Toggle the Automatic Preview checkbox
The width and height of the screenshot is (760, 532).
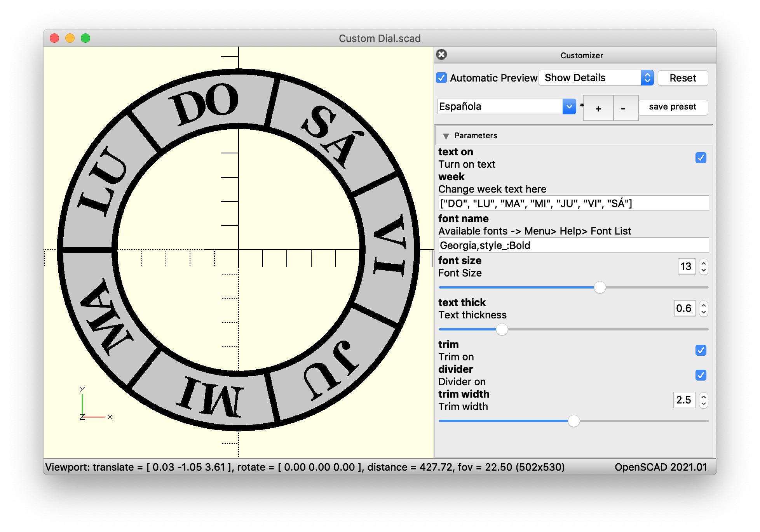(441, 78)
